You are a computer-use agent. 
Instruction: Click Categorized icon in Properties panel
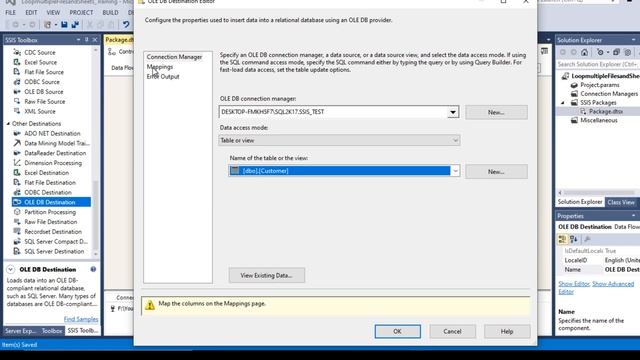pyautogui.click(x=562, y=239)
